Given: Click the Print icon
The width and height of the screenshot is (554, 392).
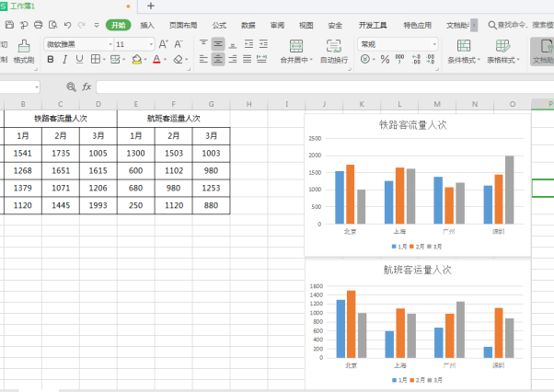Looking at the screenshot, I should [38, 25].
